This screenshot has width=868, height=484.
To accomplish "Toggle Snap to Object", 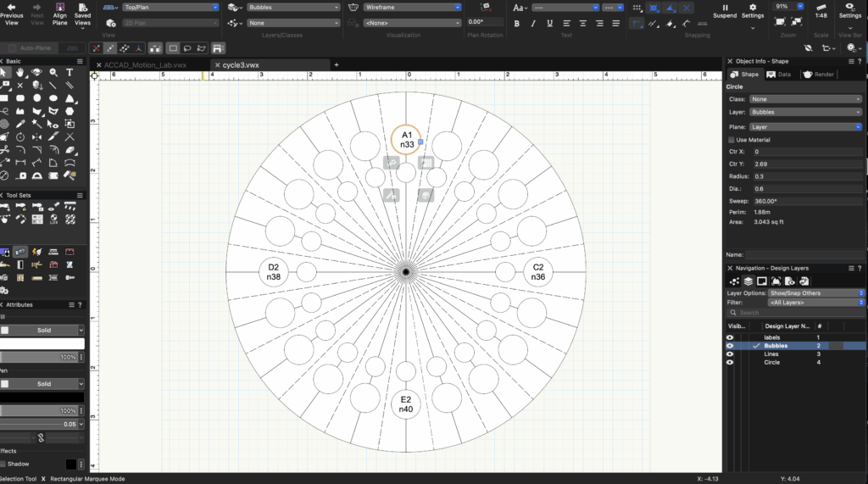I will [x=654, y=8].
